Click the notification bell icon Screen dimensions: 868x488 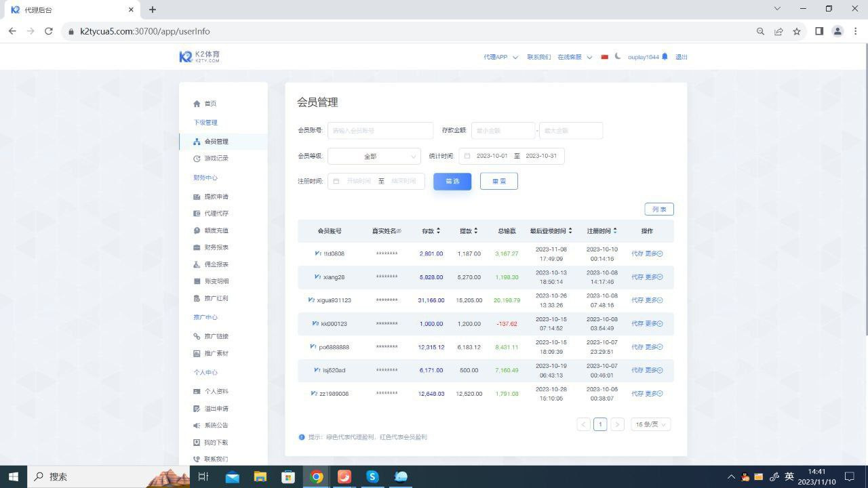pyautogui.click(x=665, y=57)
